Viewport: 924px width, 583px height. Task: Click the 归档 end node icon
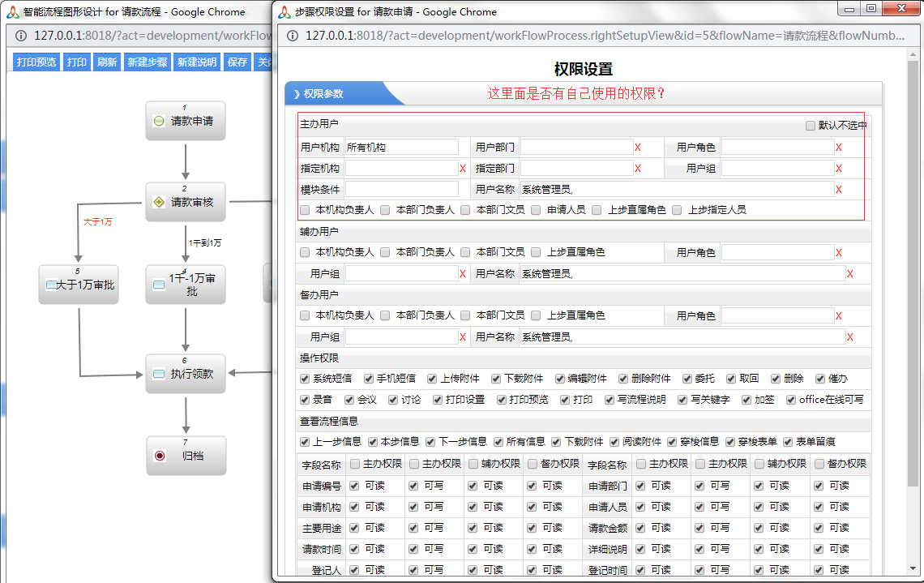coord(160,456)
